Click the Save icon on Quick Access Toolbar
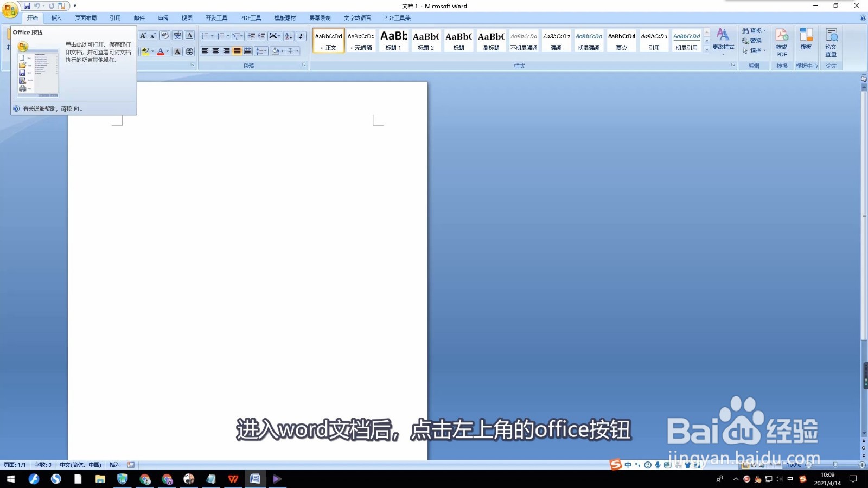 [x=27, y=6]
